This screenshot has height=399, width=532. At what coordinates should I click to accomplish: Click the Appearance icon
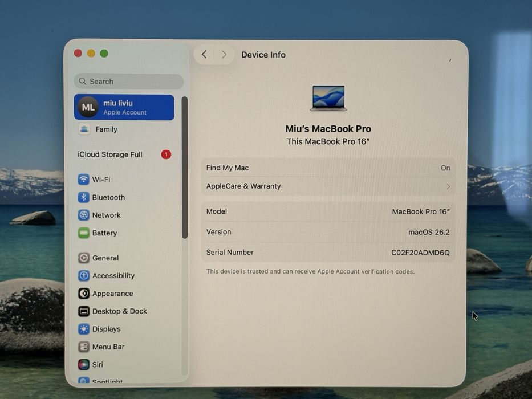pos(83,293)
